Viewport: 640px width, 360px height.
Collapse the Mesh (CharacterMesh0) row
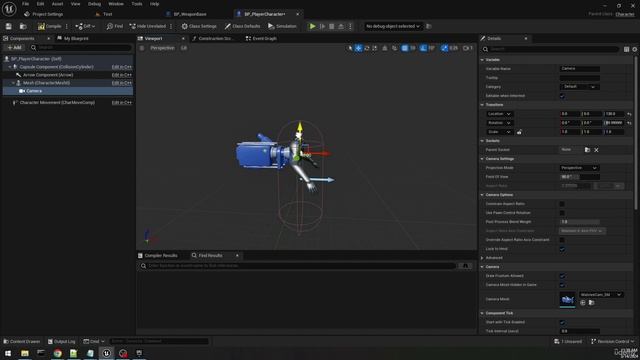pyautogui.click(x=13, y=83)
